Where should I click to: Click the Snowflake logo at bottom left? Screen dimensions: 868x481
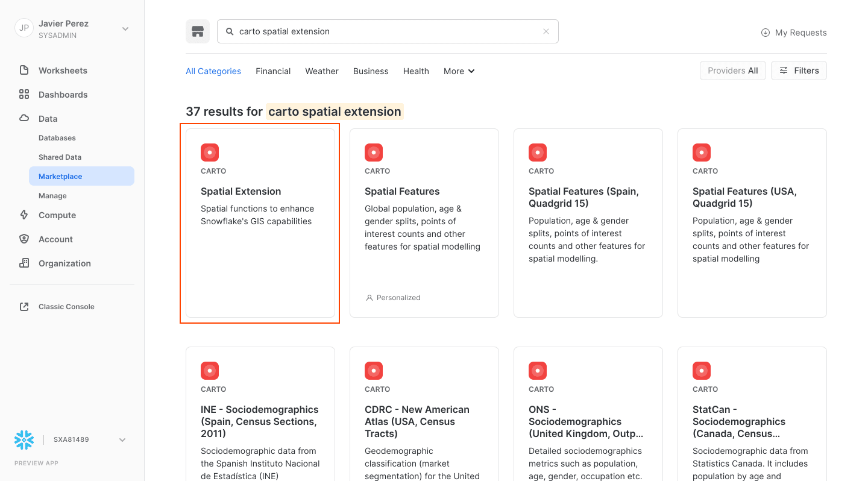[24, 439]
